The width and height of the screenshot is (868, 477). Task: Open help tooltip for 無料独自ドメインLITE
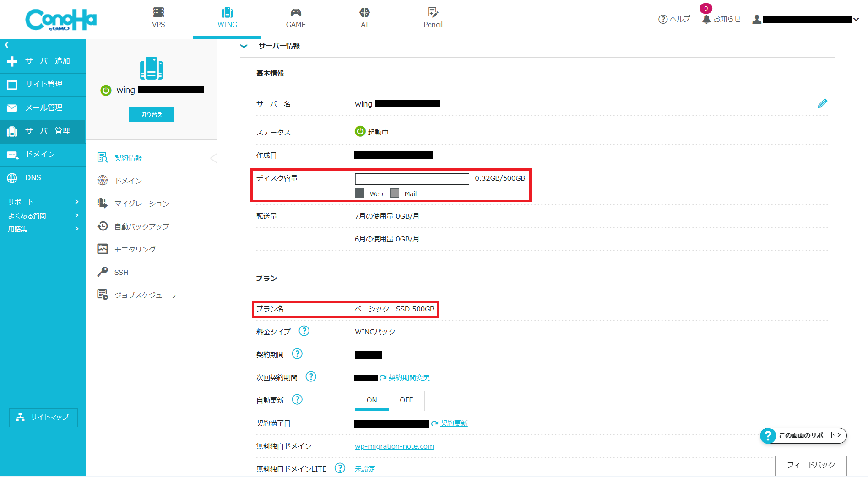340,468
